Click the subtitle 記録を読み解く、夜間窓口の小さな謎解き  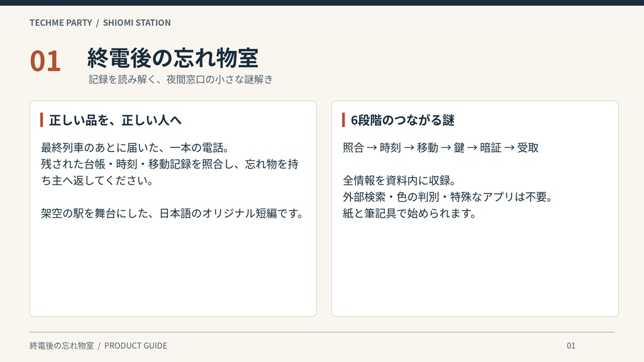coord(180,79)
